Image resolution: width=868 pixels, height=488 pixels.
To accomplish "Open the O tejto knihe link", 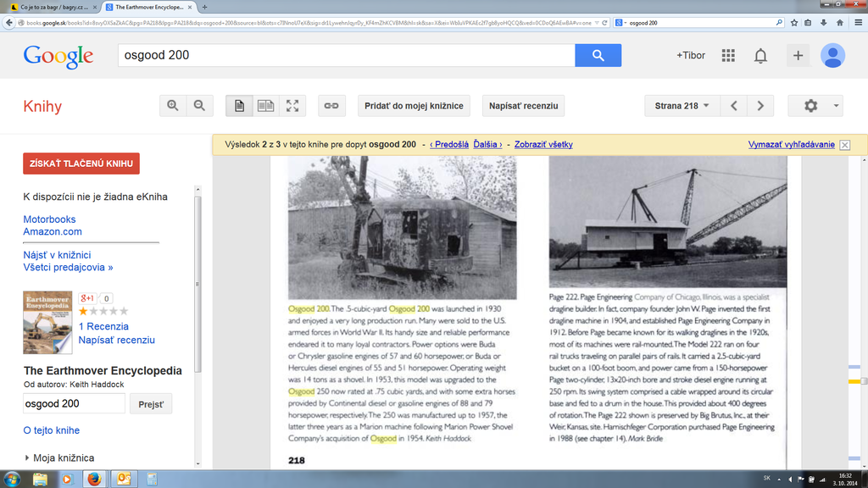I will (x=52, y=430).
